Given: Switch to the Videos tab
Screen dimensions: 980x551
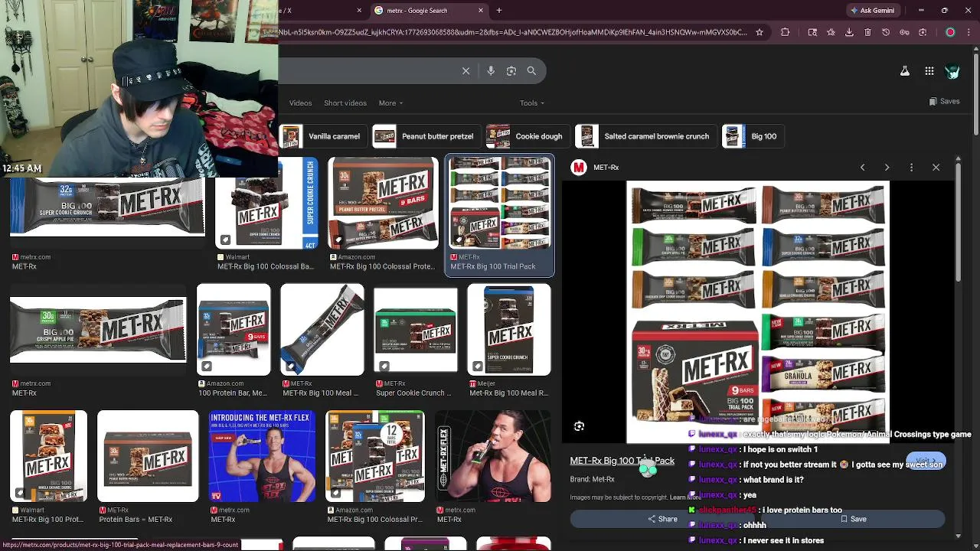Looking at the screenshot, I should 300,103.
